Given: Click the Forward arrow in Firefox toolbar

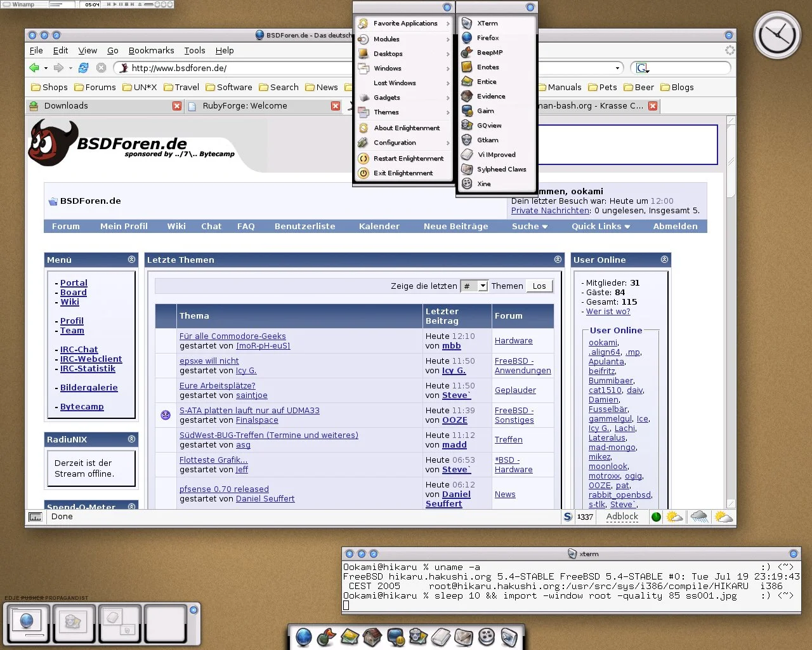Looking at the screenshot, I should (x=58, y=67).
